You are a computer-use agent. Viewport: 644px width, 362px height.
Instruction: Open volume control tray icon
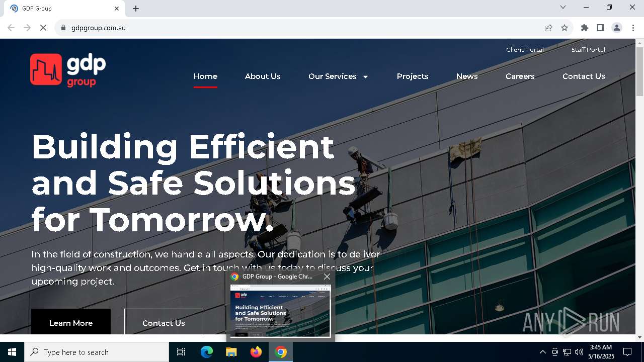coord(579,352)
